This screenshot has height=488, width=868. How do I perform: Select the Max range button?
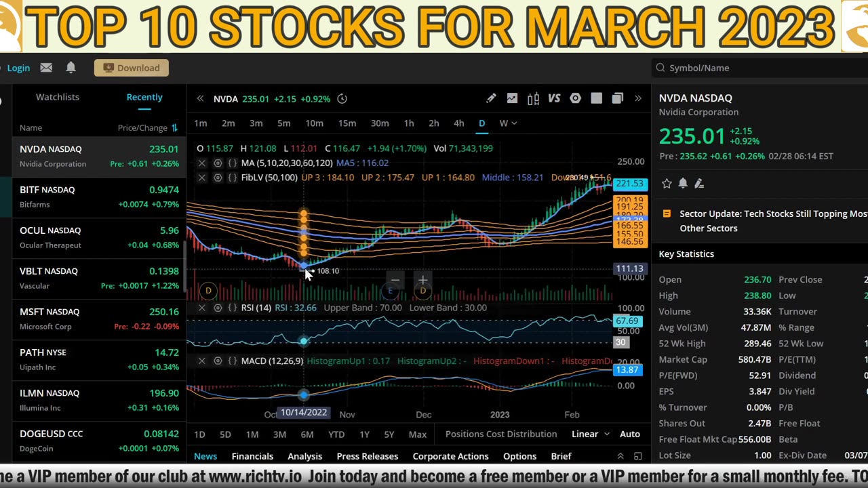pyautogui.click(x=418, y=434)
